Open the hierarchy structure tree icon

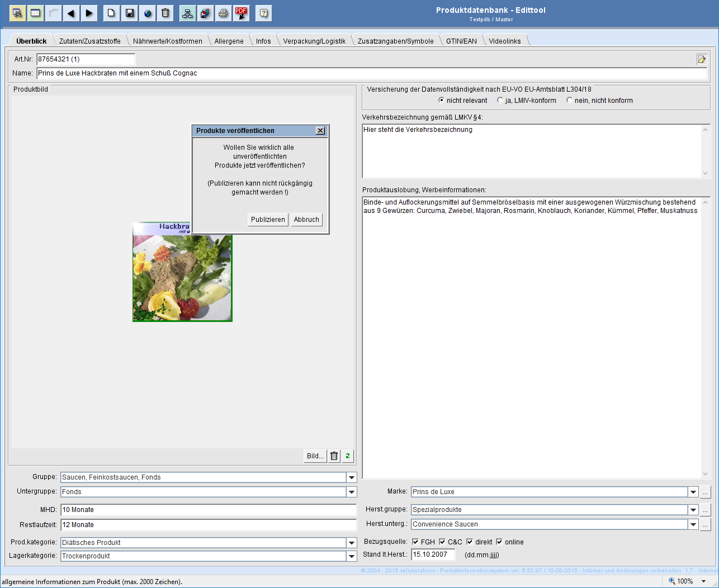pos(188,13)
